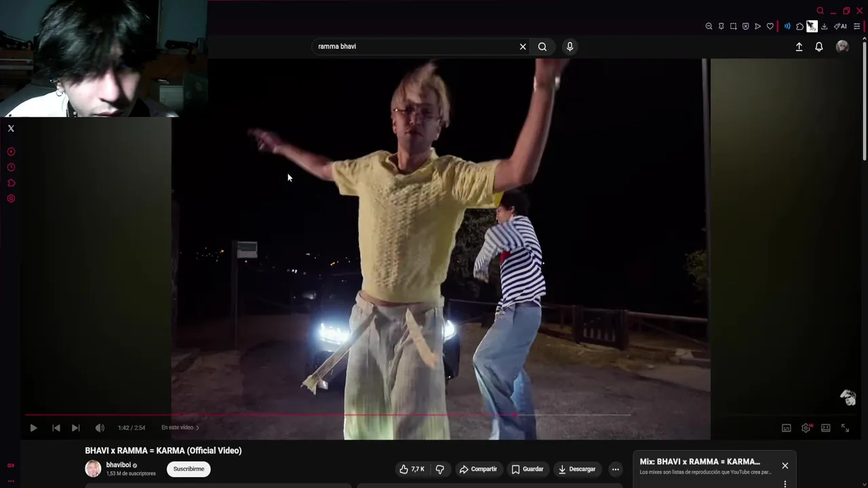This screenshot has width=868, height=488.
Task: Click the video title text
Action: 163,451
